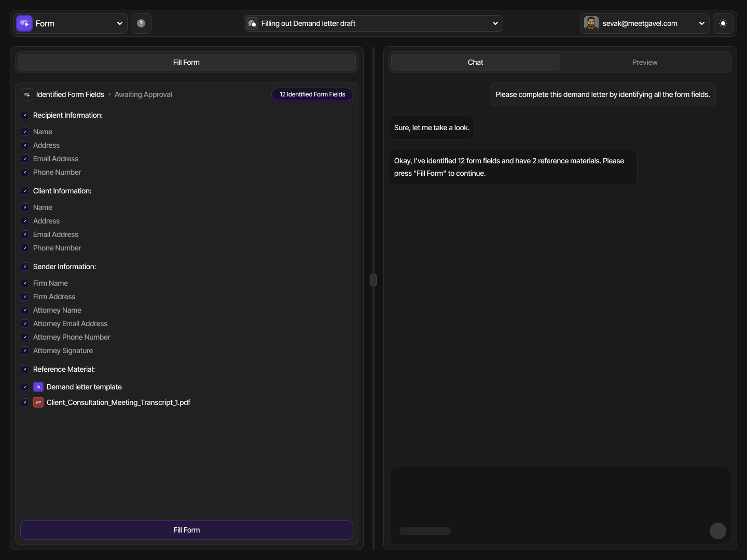Click the chat document icon in the title selector
747x560 pixels.
tap(252, 23)
